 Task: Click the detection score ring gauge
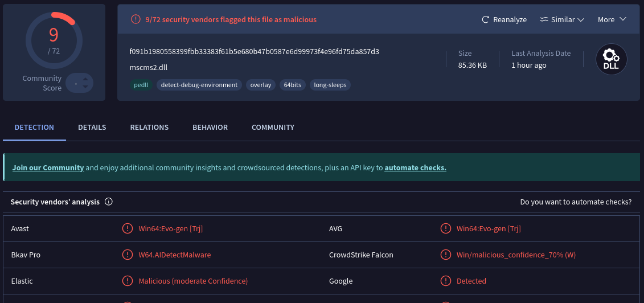(54, 40)
